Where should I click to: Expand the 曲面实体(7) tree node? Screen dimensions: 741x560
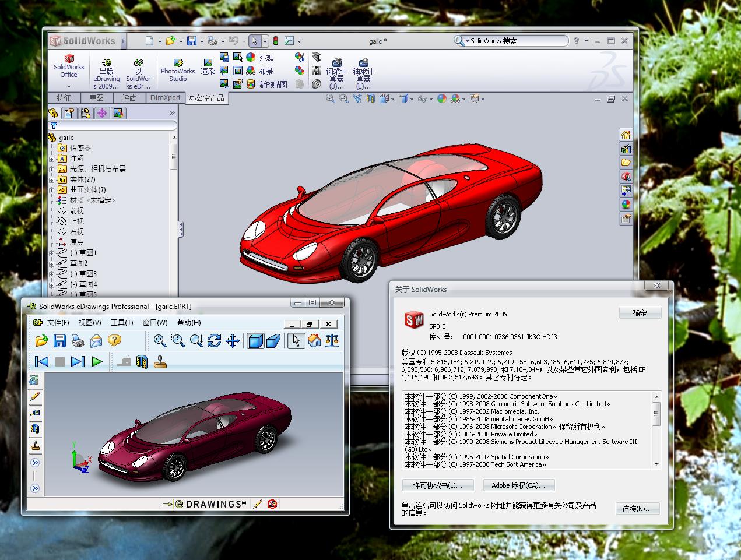tap(52, 190)
